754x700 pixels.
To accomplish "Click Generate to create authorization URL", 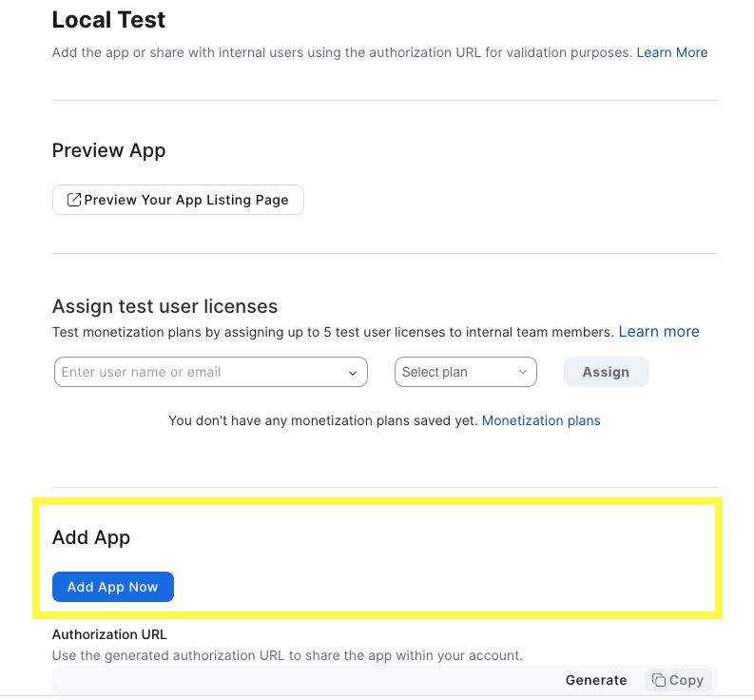I will pos(596,680).
